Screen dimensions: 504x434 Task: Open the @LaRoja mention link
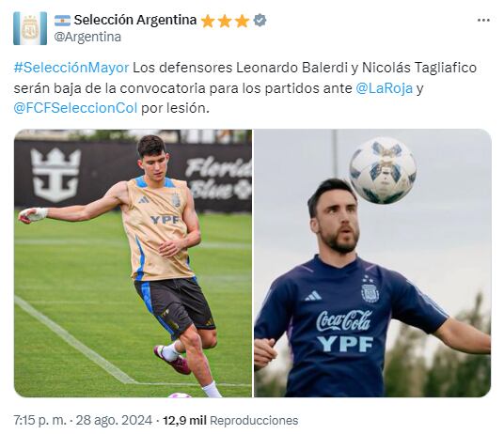point(384,88)
